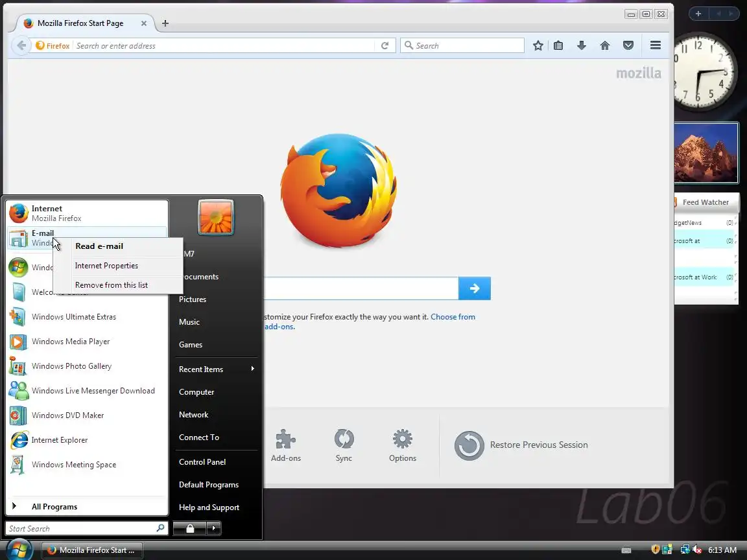Open a new tab with plus button

point(165,23)
